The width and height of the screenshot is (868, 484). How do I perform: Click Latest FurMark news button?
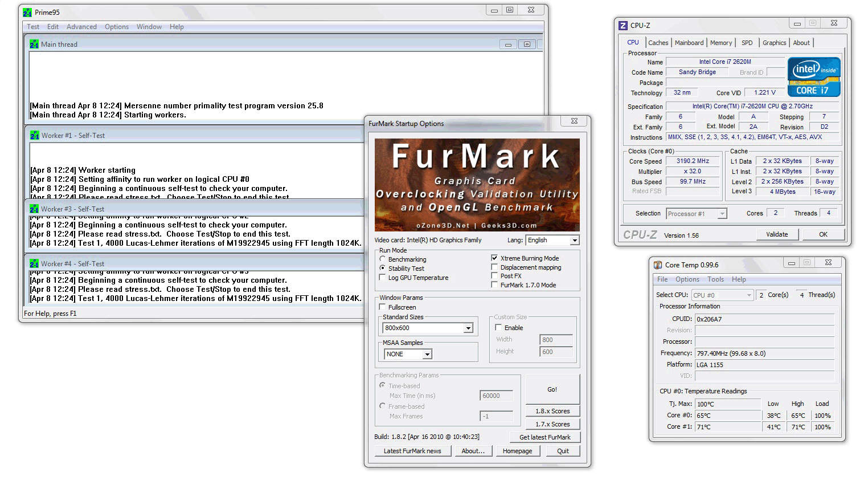click(412, 451)
